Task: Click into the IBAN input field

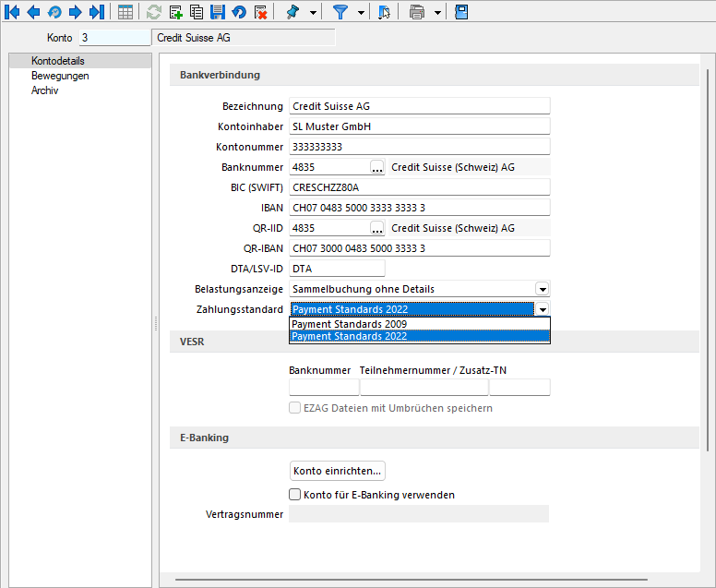Action: coord(419,208)
